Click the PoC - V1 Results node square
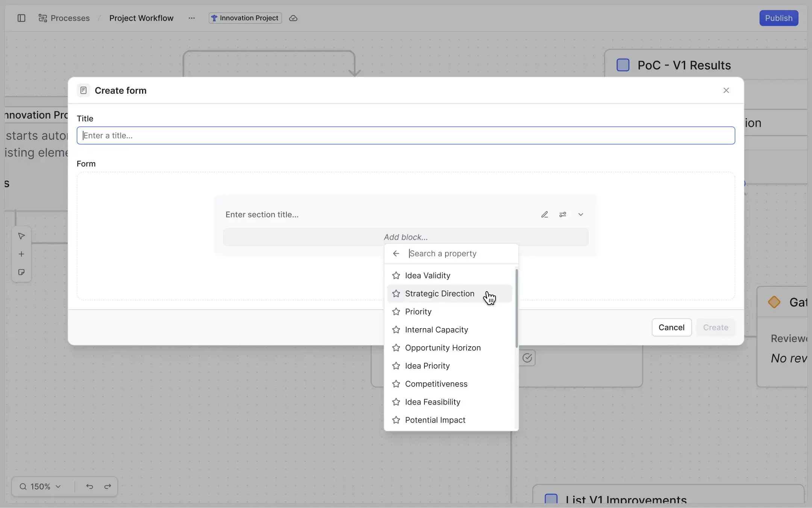 (x=623, y=65)
